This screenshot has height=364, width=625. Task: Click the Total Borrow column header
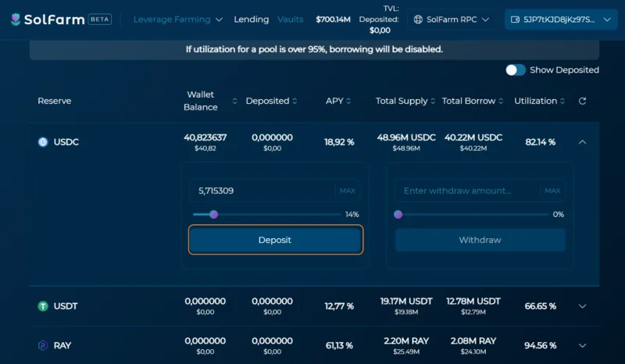469,101
